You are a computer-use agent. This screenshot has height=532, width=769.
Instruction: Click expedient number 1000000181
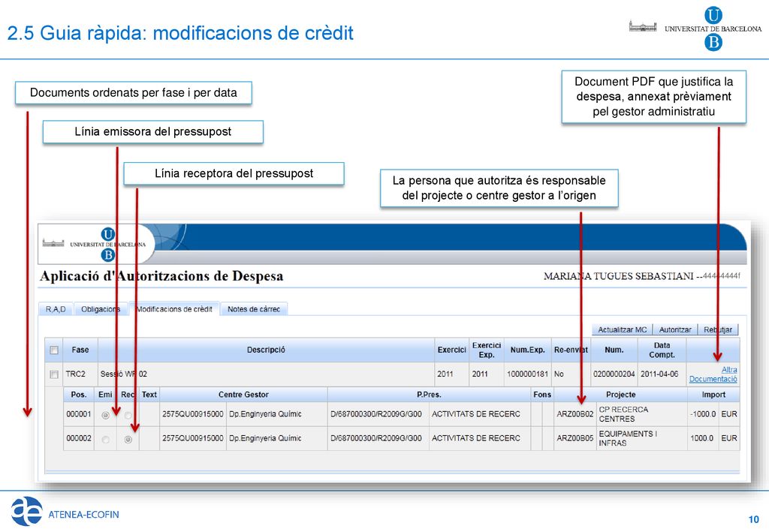click(x=527, y=374)
